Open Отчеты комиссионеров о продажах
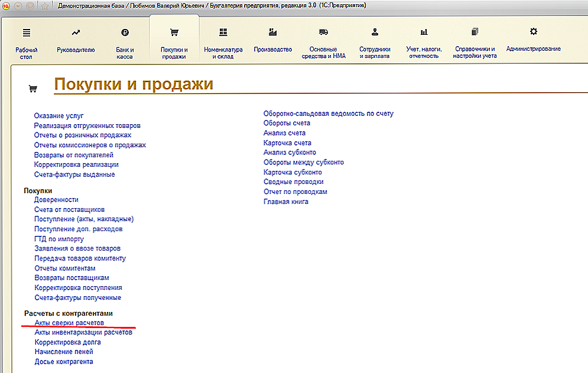This screenshot has width=588, height=373. pyautogui.click(x=90, y=145)
